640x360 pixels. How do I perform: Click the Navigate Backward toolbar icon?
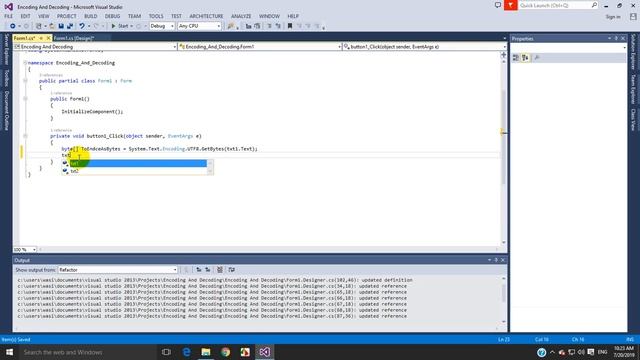click(x=12, y=26)
